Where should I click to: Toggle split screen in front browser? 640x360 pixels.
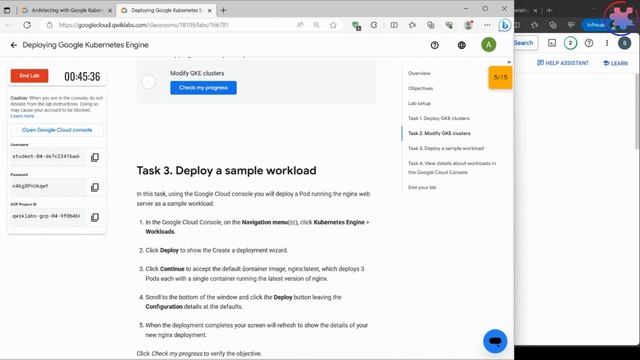coord(394,25)
